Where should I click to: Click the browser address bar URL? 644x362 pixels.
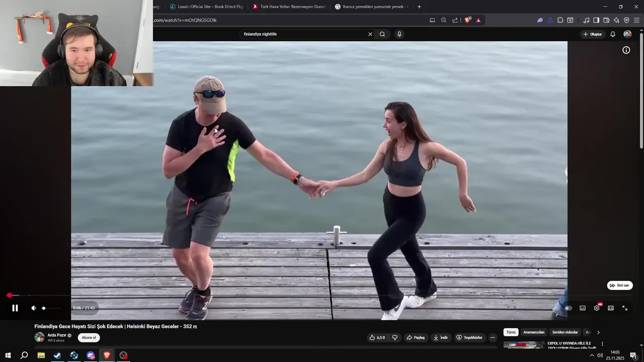(185, 20)
